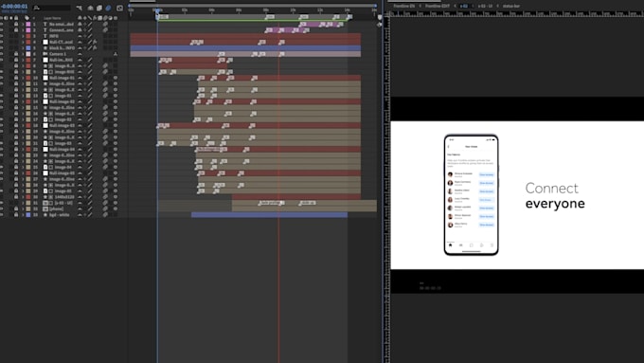Open the composition mini-flowchart icon
Viewport: 644px width, 363px height.
coord(79,8)
